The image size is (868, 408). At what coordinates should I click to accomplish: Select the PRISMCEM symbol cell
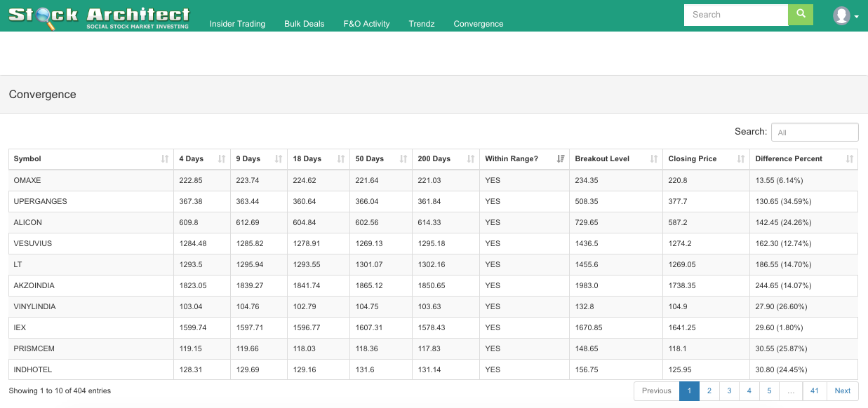91,348
